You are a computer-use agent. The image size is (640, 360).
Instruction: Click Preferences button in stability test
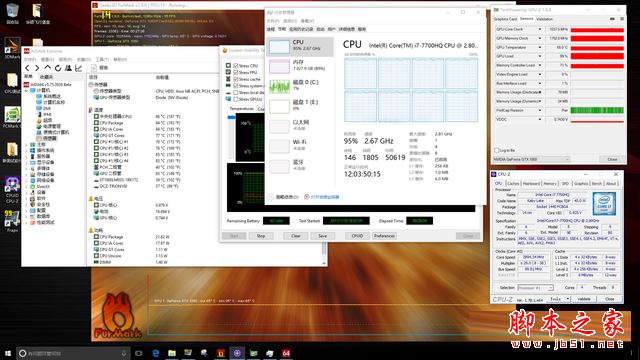(384, 236)
